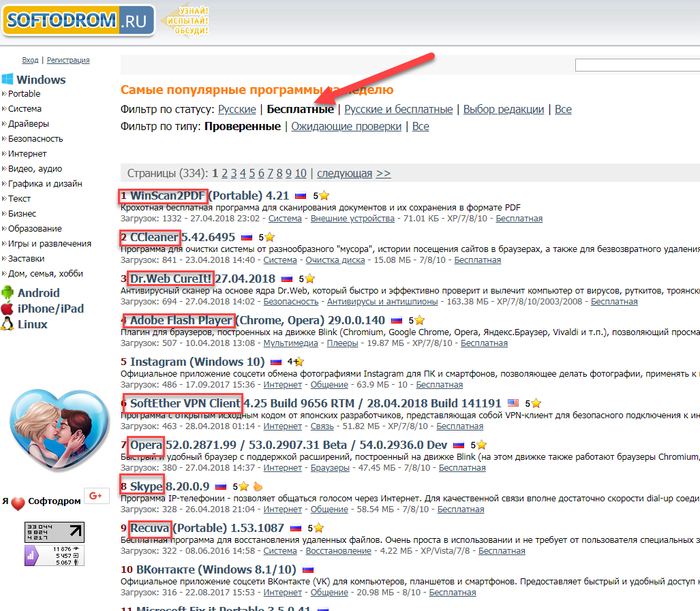Open the Интернет sidebar category
This screenshot has height=611, width=700.
click(x=27, y=154)
